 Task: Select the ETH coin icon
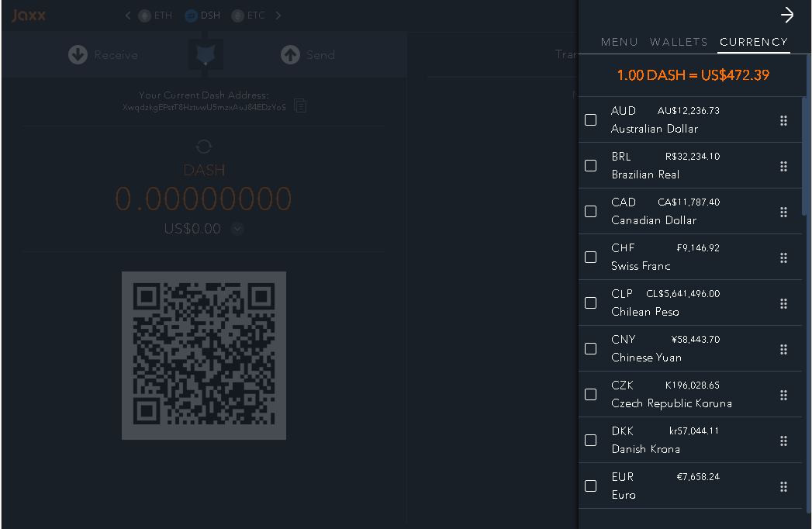144,16
